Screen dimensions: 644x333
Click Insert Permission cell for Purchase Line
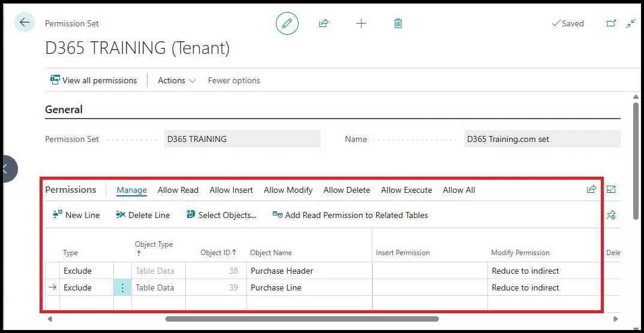tap(430, 287)
